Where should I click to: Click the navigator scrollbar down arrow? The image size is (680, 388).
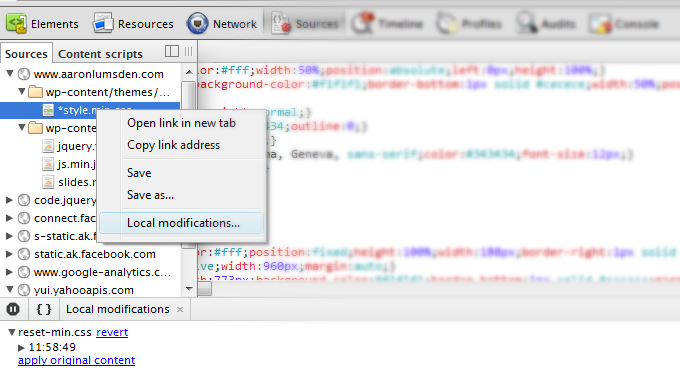point(189,289)
